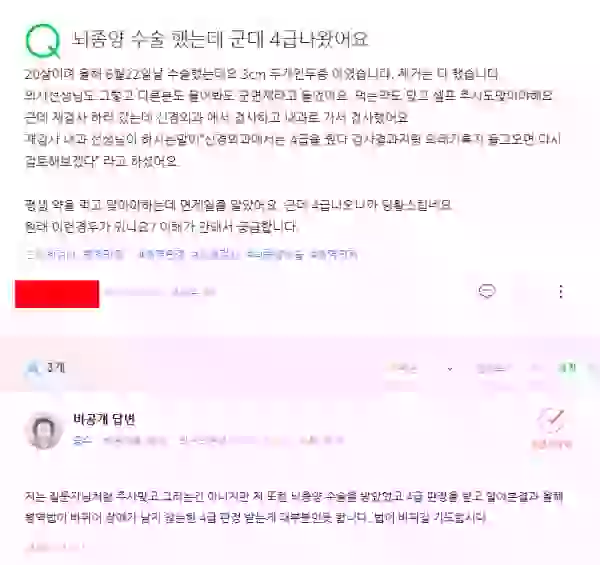This screenshot has height=565, width=600.
Task: Click the question's posted date text
Action: pos(193,292)
